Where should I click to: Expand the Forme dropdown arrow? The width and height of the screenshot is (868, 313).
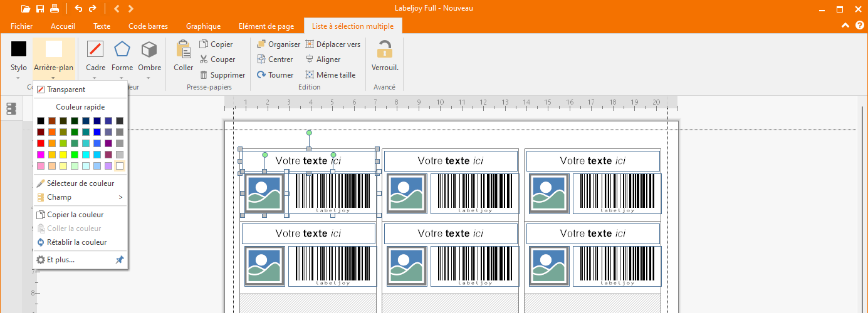click(x=122, y=78)
